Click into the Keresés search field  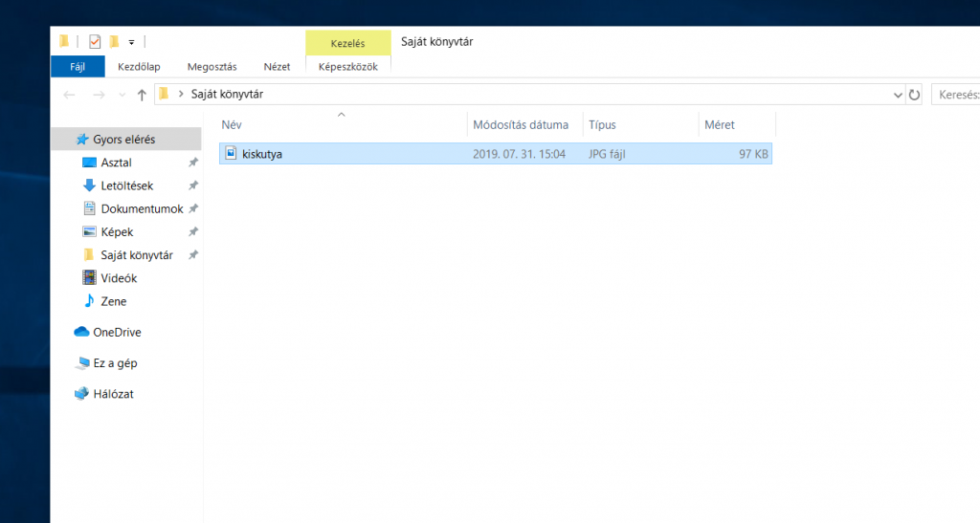click(x=955, y=95)
